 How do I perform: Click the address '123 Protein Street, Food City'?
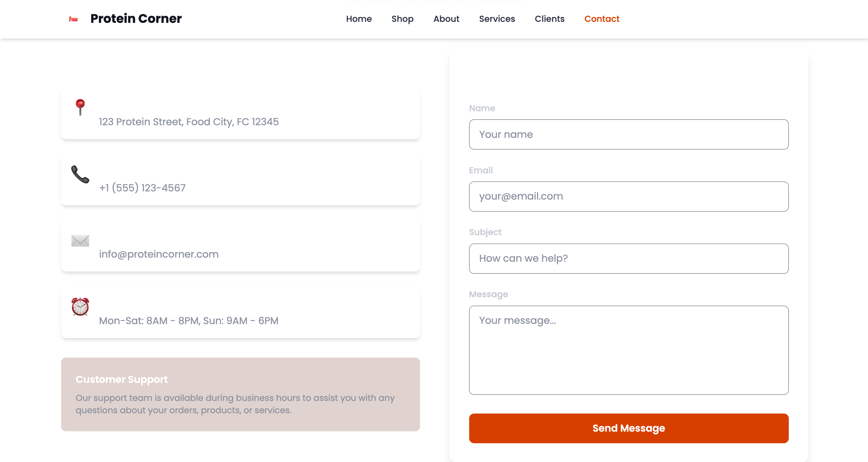pyautogui.click(x=189, y=122)
